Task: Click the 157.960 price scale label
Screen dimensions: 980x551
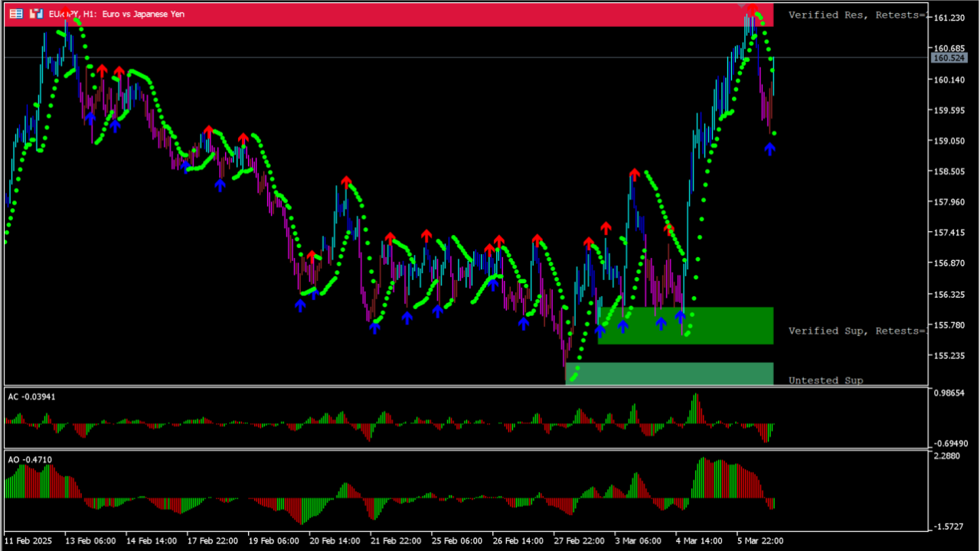Action: click(x=948, y=202)
